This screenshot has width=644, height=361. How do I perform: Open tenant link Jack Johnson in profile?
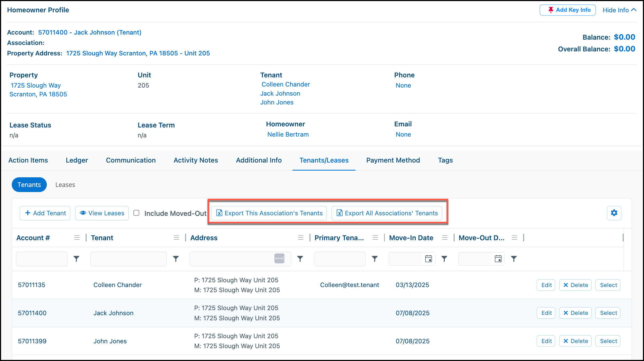[280, 93]
